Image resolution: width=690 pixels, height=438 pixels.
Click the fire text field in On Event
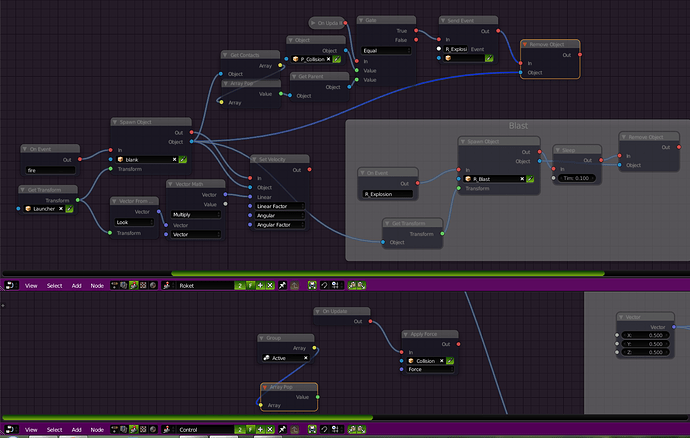(50, 170)
